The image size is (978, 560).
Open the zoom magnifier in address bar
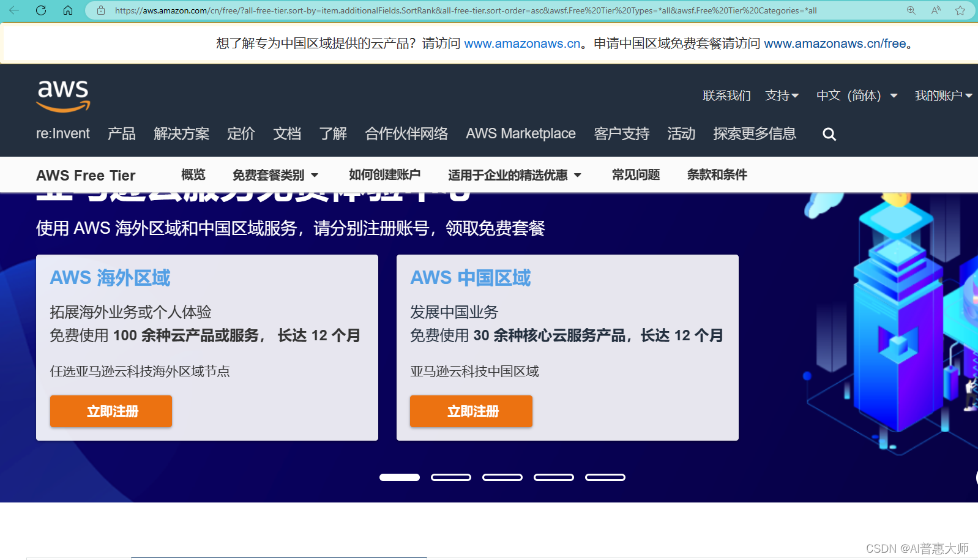(x=911, y=10)
